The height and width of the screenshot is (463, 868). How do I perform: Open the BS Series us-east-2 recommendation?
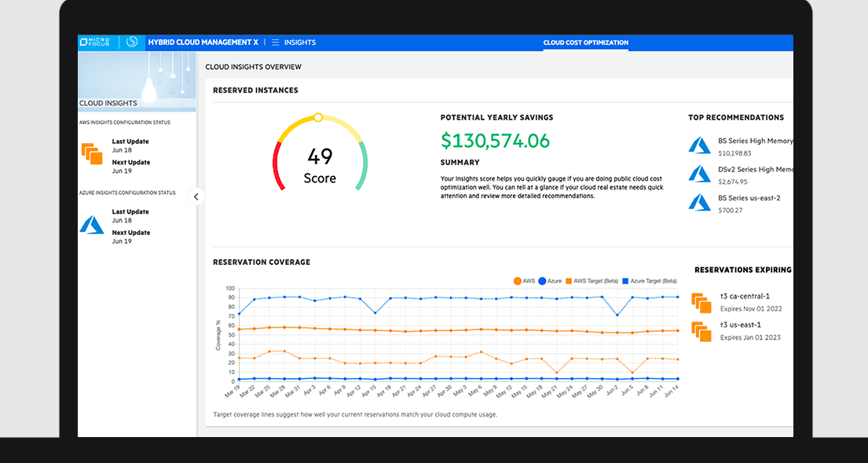[x=749, y=198]
